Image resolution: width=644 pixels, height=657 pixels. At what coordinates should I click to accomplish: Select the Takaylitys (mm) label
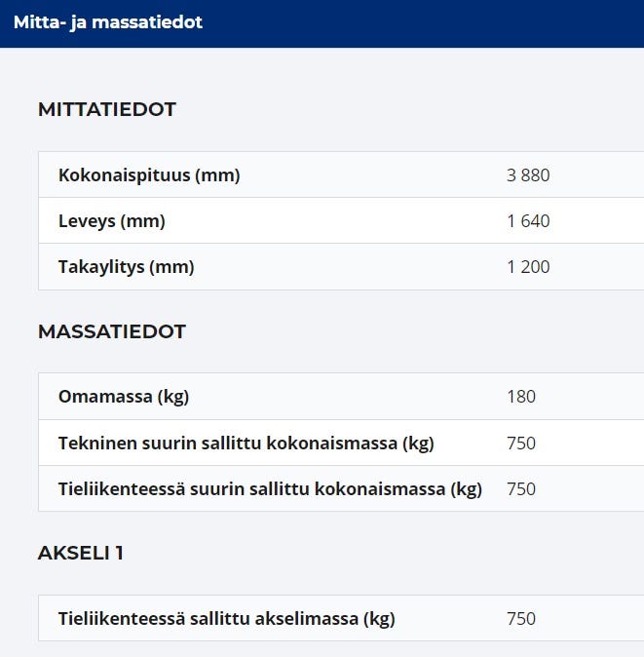(127, 267)
